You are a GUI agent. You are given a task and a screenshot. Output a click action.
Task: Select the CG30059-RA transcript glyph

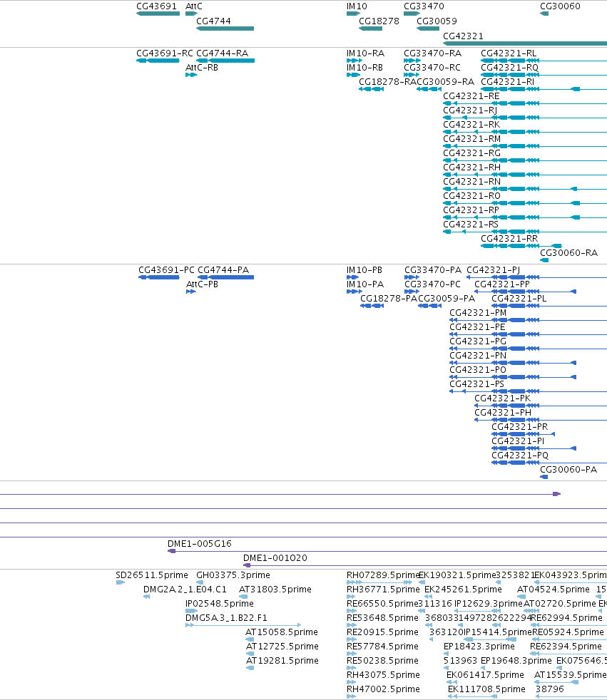coord(429,89)
